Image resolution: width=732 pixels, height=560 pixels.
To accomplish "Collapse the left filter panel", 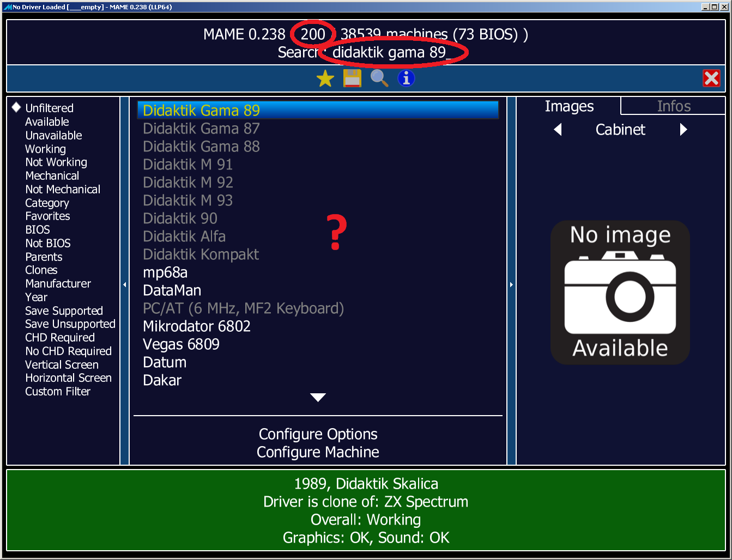I will pos(125,284).
